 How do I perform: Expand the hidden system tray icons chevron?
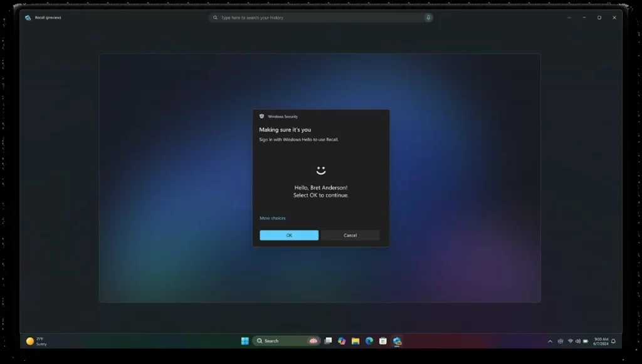(x=550, y=341)
